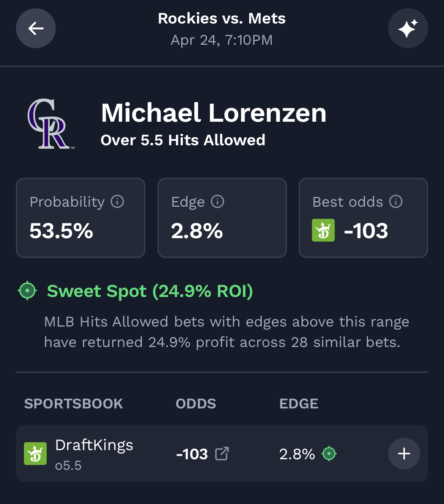Image resolution: width=444 pixels, height=504 pixels.
Task: Select the Probability 53.5% card
Action: (x=80, y=218)
